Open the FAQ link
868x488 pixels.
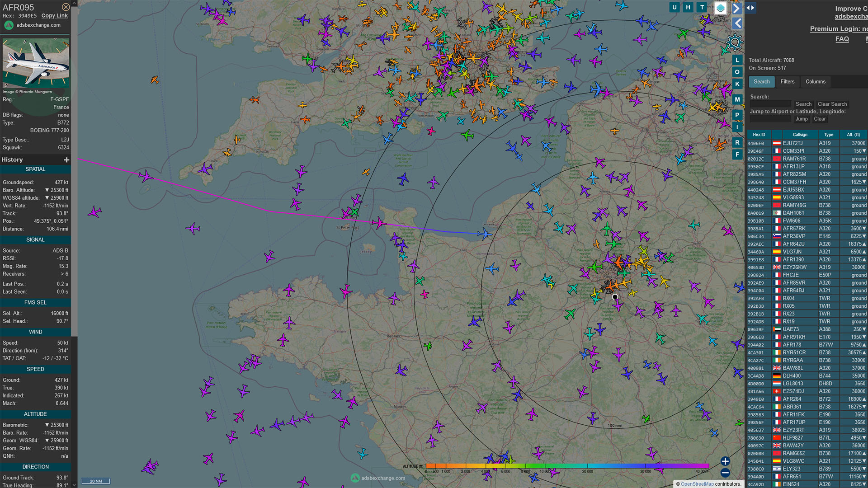842,39
